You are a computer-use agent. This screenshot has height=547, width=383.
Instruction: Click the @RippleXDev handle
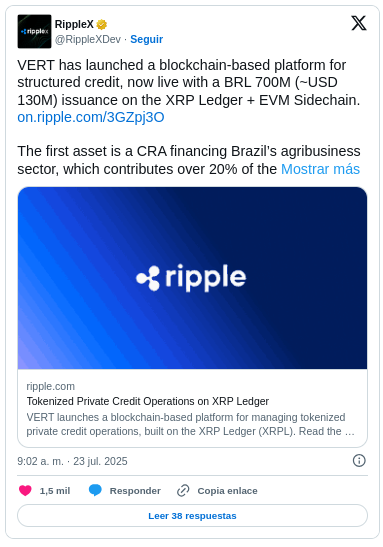(88, 39)
